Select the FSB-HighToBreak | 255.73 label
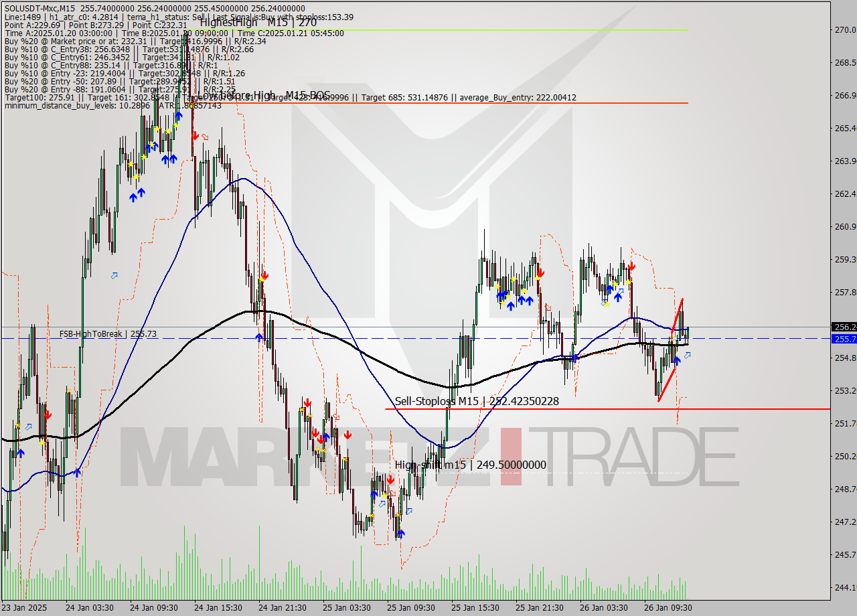This screenshot has height=616, width=857. pos(108,333)
